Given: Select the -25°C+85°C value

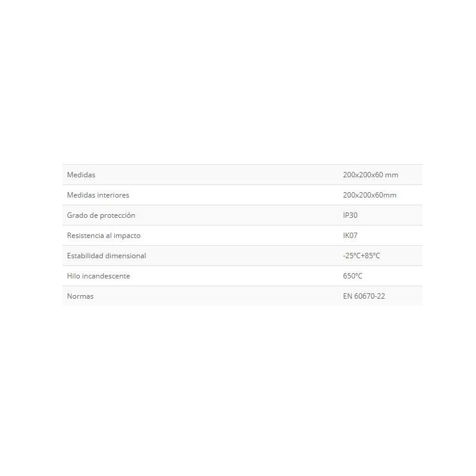Looking at the screenshot, I should pos(361,256).
